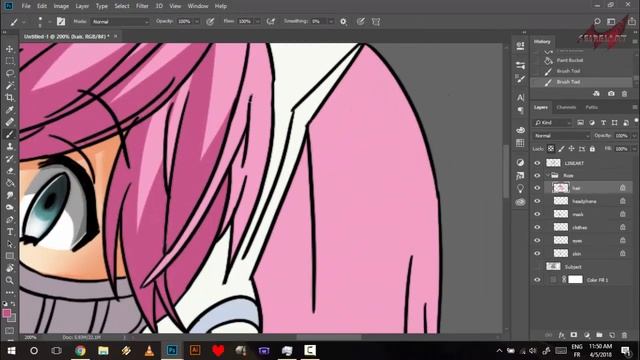Open layer Opacity dropdown arrow
Screen dimensions: 640x360
(634, 136)
